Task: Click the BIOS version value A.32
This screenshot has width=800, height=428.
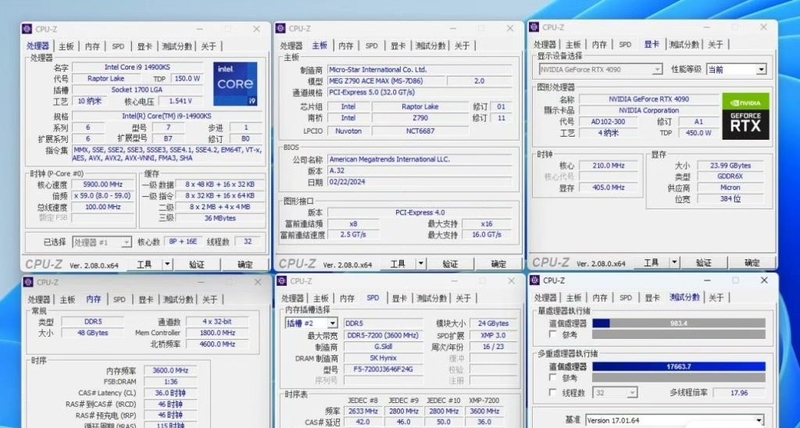Action: (x=419, y=171)
